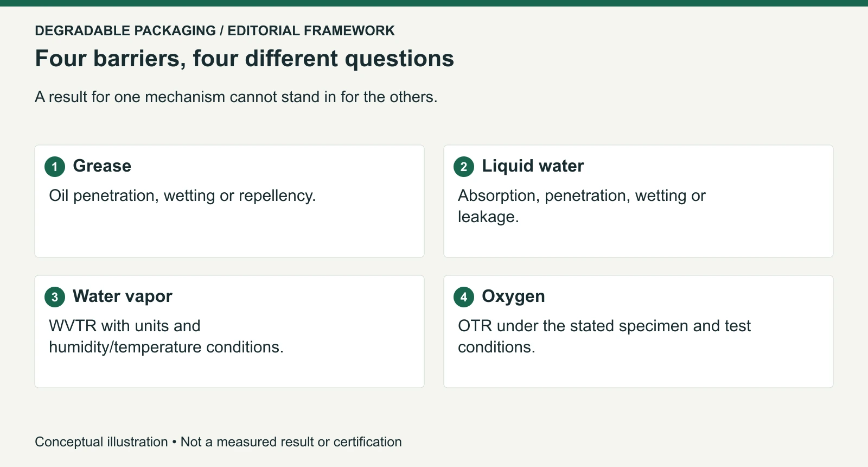The width and height of the screenshot is (868, 467).
Task: Select the "Grease" card heading
Action: pyautogui.click(x=102, y=166)
